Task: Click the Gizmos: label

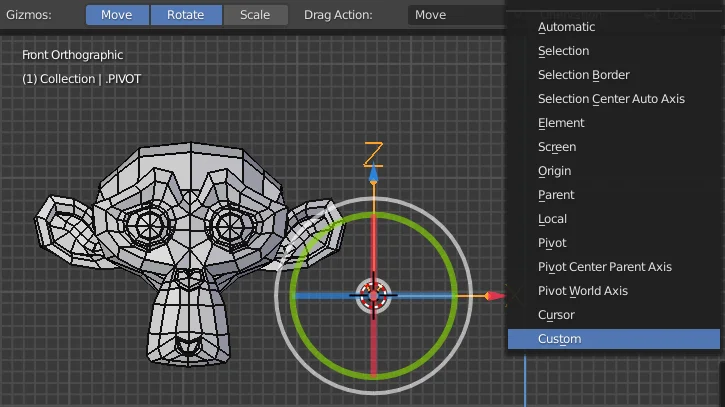Action: point(29,15)
